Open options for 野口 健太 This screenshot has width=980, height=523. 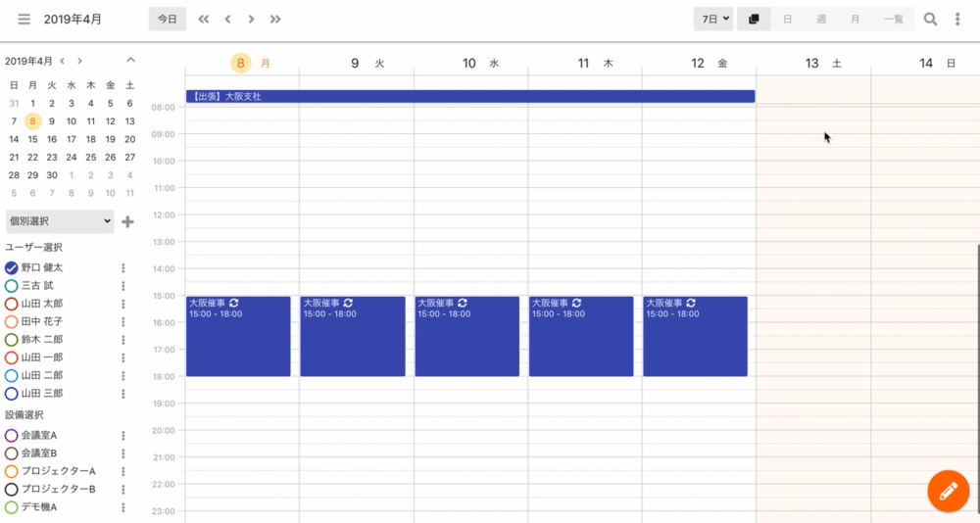tap(123, 268)
